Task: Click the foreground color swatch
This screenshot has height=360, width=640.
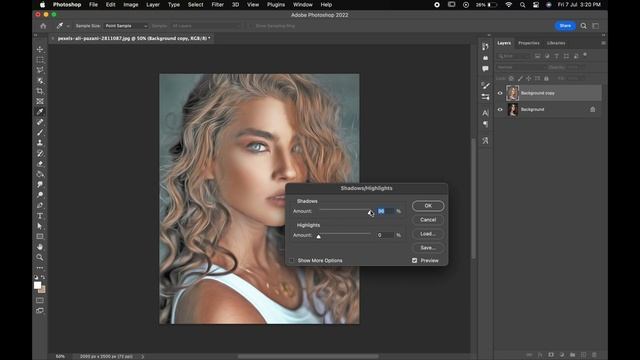Action: point(38,285)
